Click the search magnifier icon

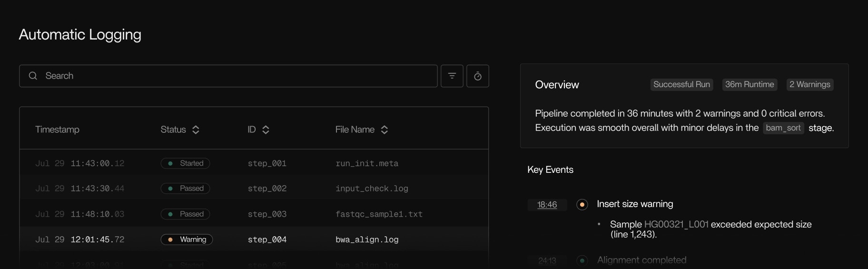pyautogui.click(x=33, y=76)
